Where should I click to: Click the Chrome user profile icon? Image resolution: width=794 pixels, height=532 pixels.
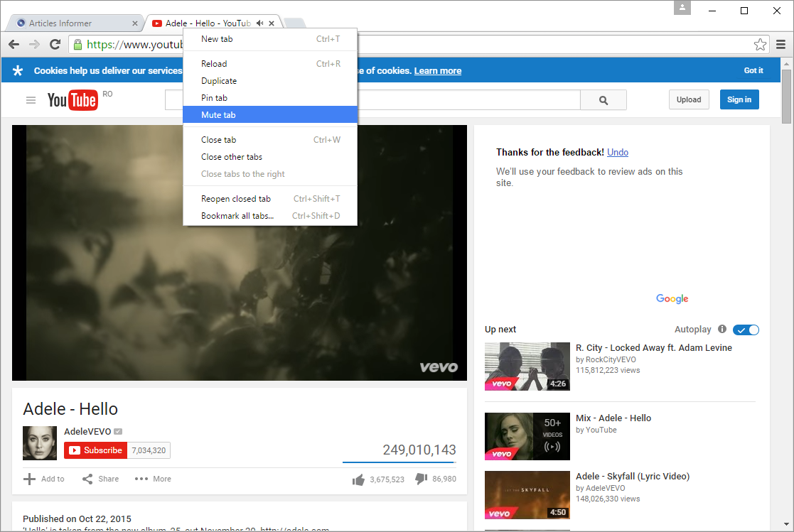[x=682, y=8]
